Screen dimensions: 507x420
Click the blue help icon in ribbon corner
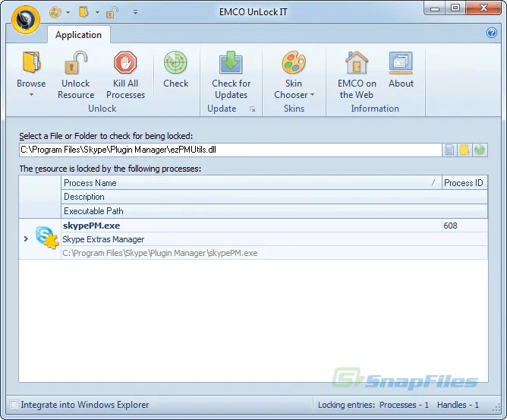pos(491,33)
